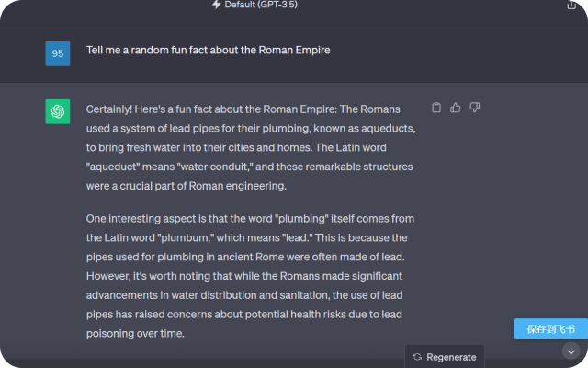Click the paragraph starting with One interesting aspect
588x368 pixels.
(250, 276)
